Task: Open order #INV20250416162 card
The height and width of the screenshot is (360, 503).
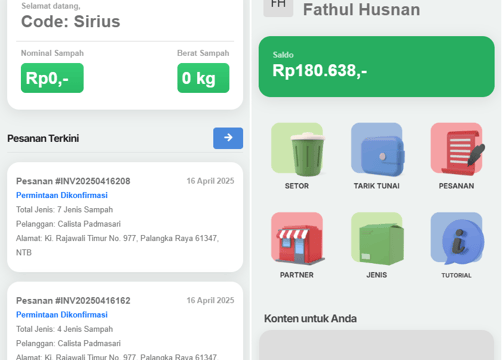Action: click(x=125, y=321)
